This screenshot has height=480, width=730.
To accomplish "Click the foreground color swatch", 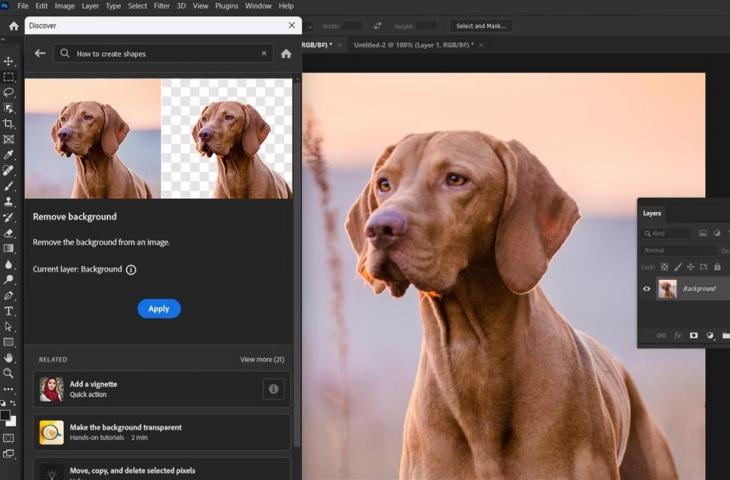I will [x=6, y=415].
